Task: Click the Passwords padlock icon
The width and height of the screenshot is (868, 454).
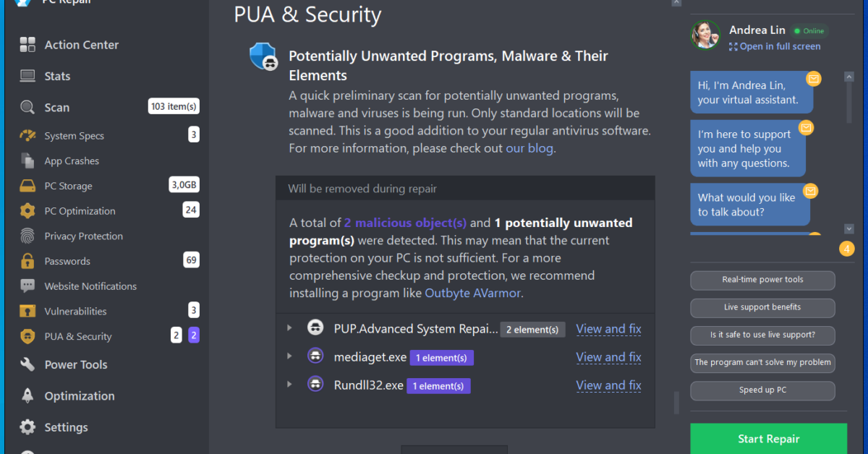Action: (27, 261)
